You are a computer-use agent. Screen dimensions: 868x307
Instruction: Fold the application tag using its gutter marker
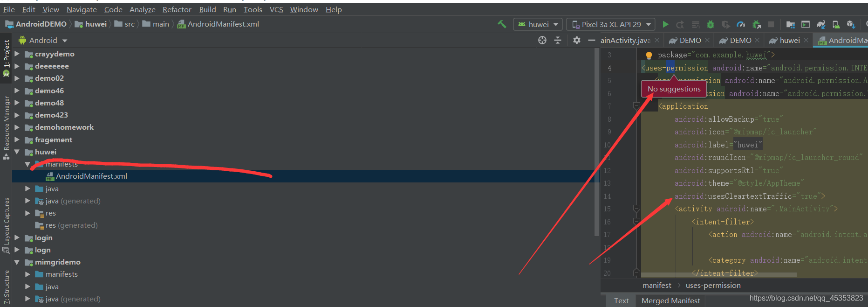[x=636, y=106]
